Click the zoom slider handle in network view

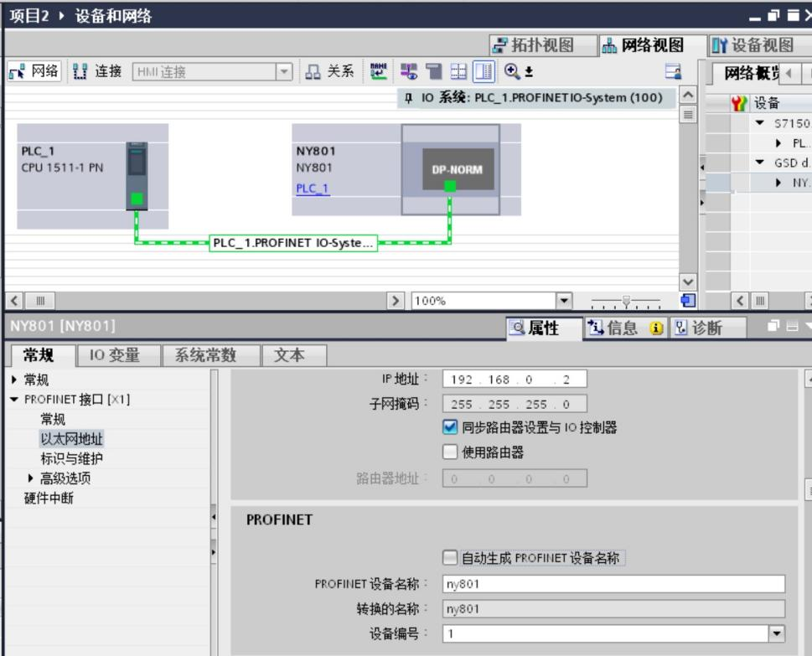(626, 301)
